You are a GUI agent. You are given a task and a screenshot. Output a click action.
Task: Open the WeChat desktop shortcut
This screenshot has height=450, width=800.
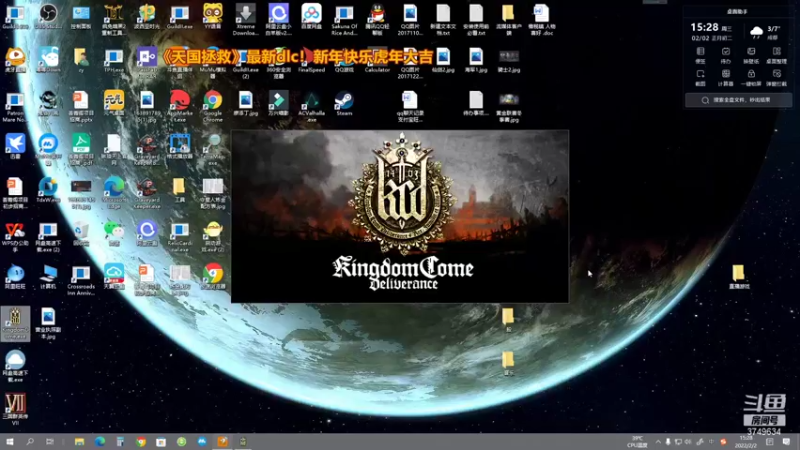click(114, 234)
